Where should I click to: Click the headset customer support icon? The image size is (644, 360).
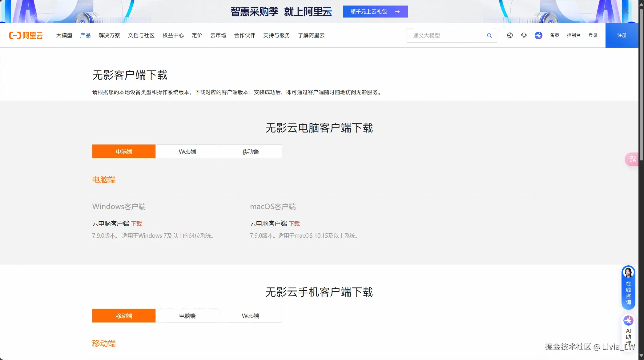point(524,35)
